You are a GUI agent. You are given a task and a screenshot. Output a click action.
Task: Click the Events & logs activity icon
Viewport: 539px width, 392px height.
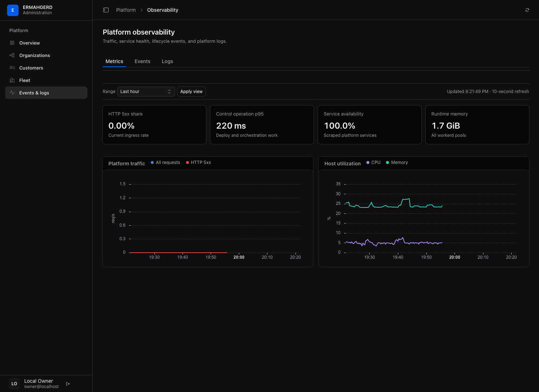tap(12, 93)
